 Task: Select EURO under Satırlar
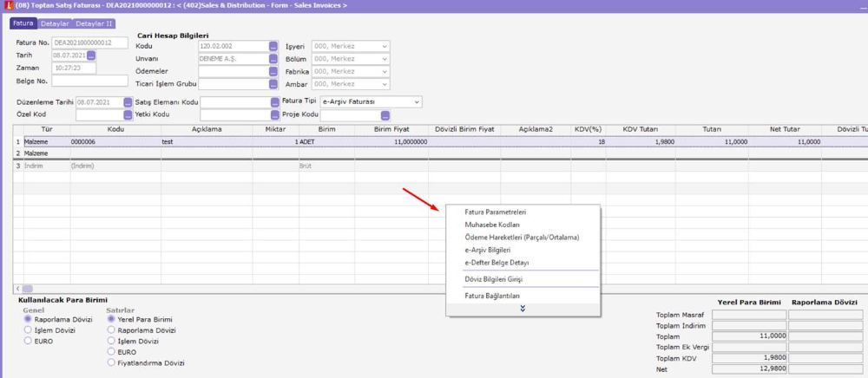(111, 351)
